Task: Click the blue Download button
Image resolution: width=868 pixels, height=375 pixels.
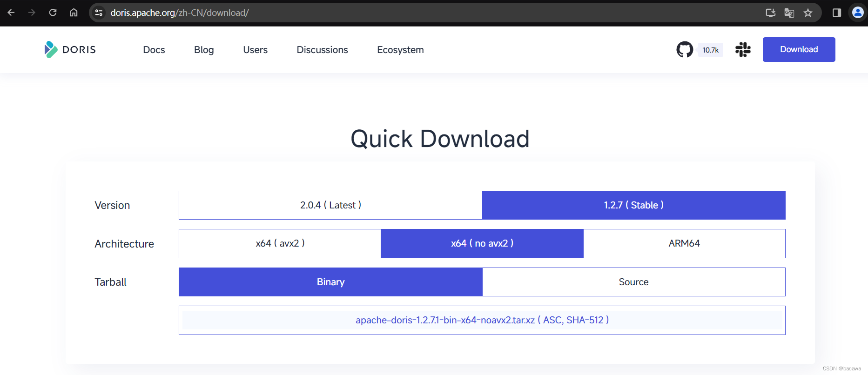Action: click(x=799, y=49)
